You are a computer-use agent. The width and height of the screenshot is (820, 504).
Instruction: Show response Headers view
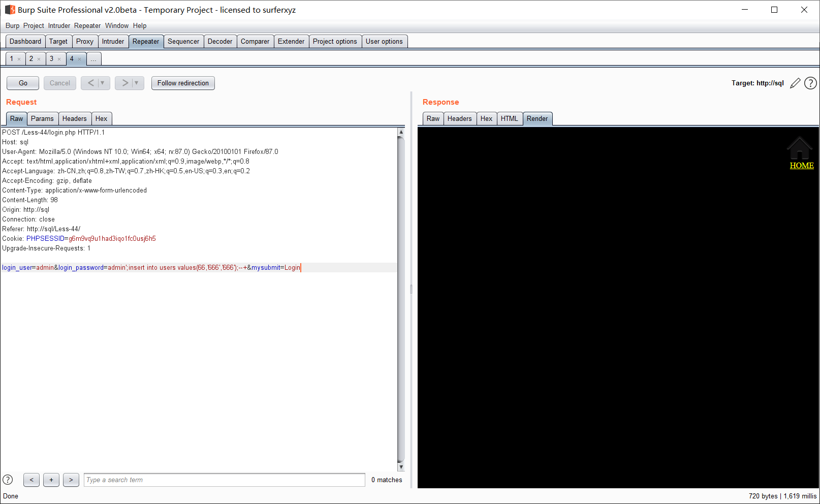pyautogui.click(x=460, y=119)
